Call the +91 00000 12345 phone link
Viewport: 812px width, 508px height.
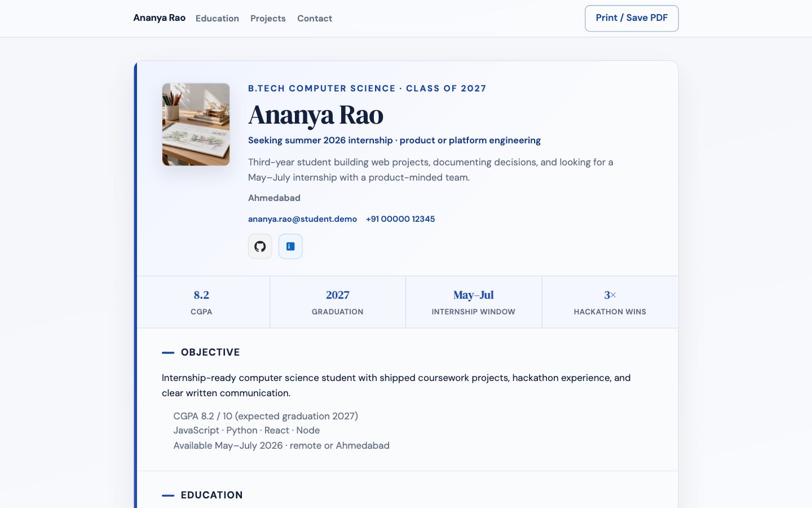(400, 219)
